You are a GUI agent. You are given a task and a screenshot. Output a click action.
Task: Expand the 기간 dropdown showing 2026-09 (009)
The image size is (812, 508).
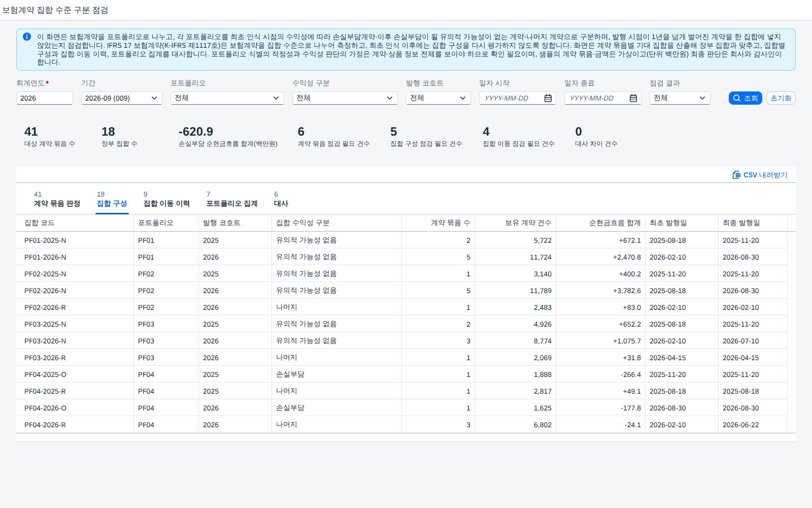click(122, 98)
